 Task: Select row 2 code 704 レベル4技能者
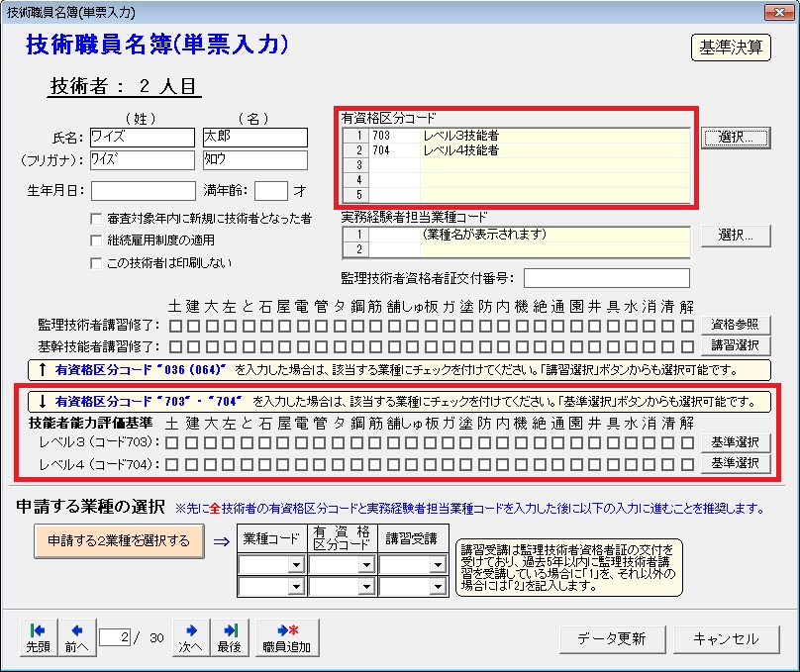(516, 150)
